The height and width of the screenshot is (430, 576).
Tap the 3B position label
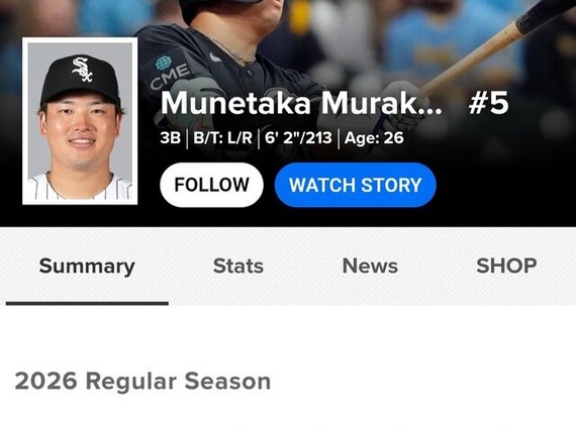coord(170,138)
